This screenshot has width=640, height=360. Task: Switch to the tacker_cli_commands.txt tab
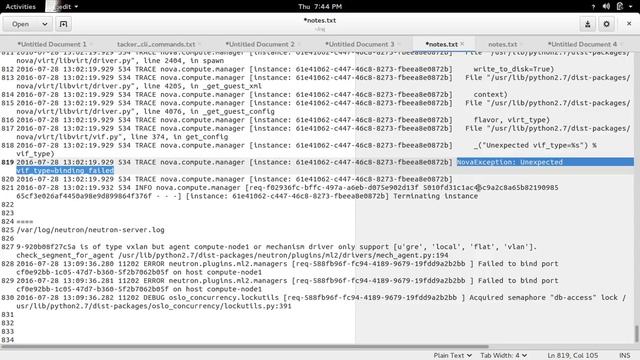pyautogui.click(x=156, y=44)
